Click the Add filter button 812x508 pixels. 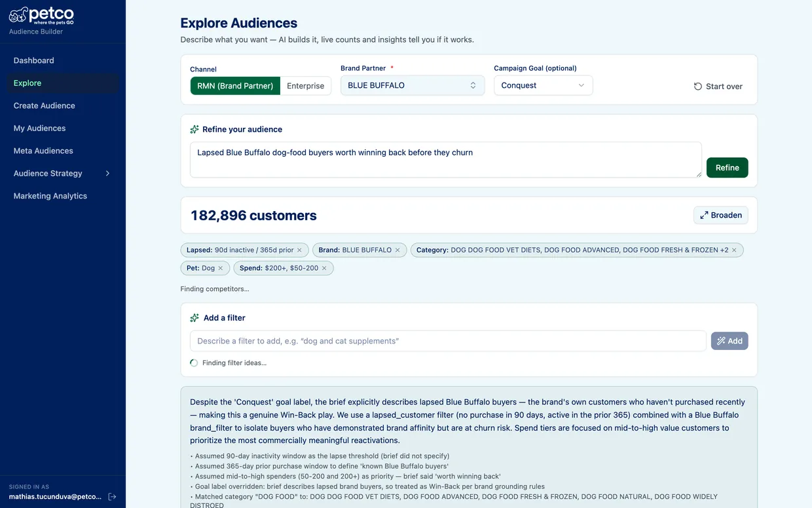point(729,341)
